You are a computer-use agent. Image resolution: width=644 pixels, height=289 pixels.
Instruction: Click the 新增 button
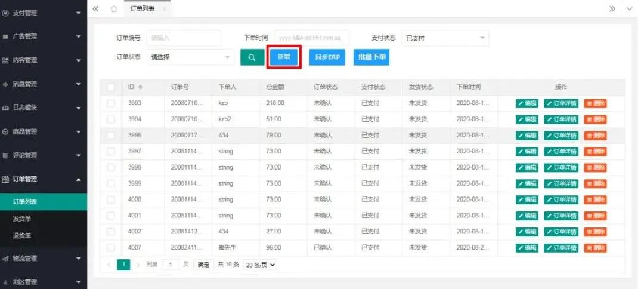point(284,57)
